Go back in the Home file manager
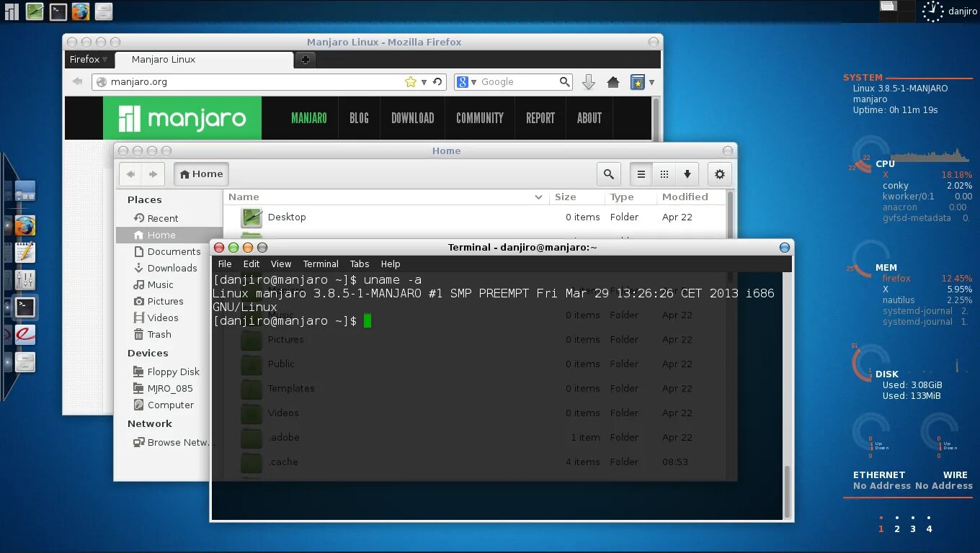The image size is (980, 553). (x=130, y=174)
